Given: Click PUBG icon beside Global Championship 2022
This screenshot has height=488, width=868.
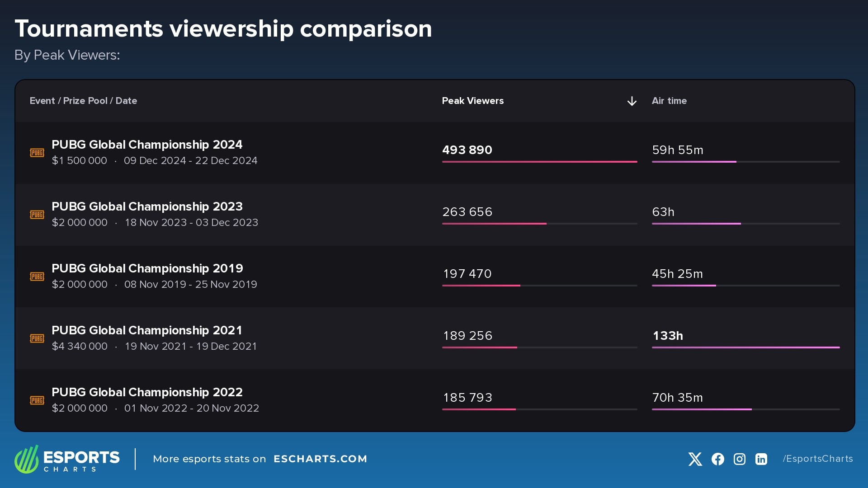Looking at the screenshot, I should click(x=37, y=400).
